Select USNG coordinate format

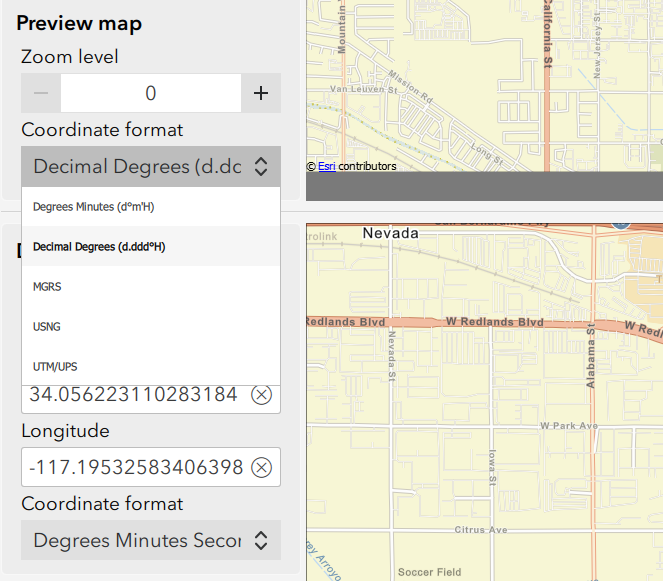151,326
